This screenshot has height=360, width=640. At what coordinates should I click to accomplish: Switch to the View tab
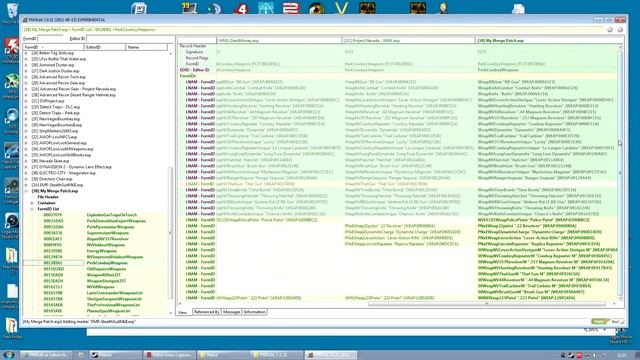(183, 312)
